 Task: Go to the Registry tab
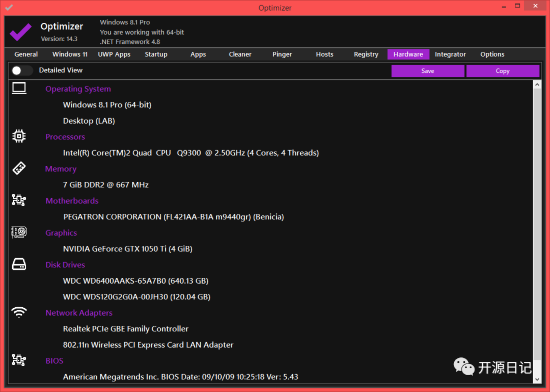click(x=366, y=54)
